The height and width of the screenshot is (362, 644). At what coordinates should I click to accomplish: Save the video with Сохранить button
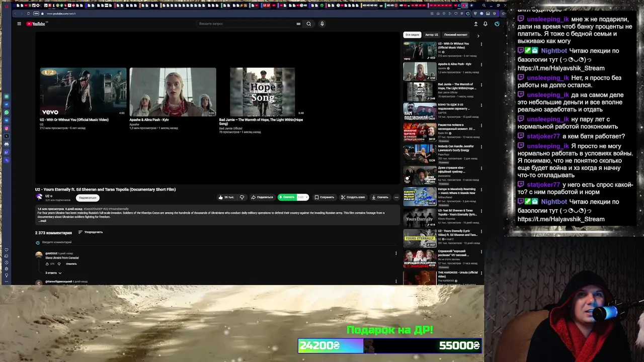pos(324,197)
